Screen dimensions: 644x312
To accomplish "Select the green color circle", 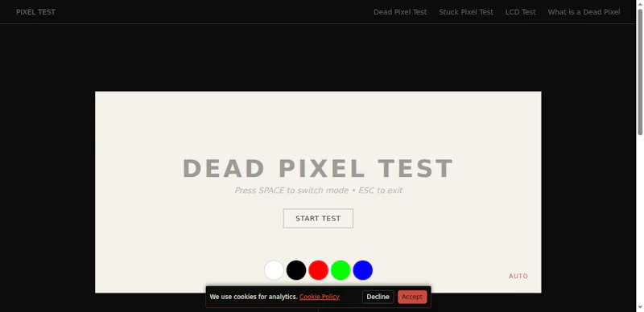I will tap(341, 270).
